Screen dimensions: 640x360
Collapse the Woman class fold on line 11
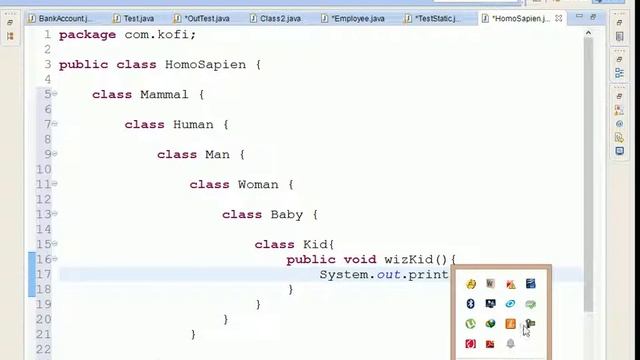(x=55, y=184)
